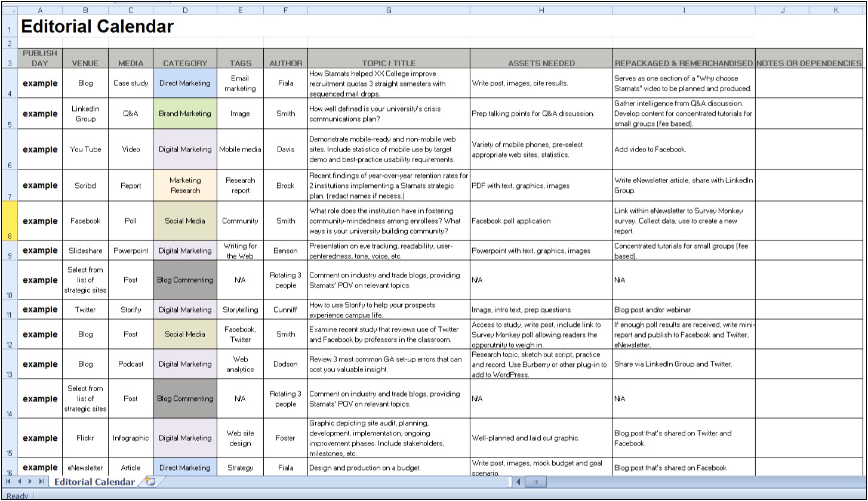
Task: Click the author cell Davis
Action: tap(285, 149)
